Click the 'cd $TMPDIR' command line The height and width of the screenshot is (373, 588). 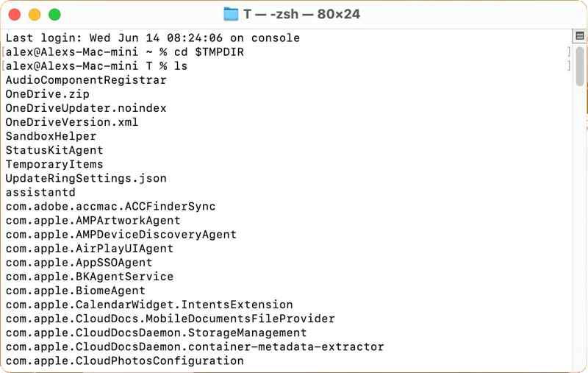[x=124, y=51]
